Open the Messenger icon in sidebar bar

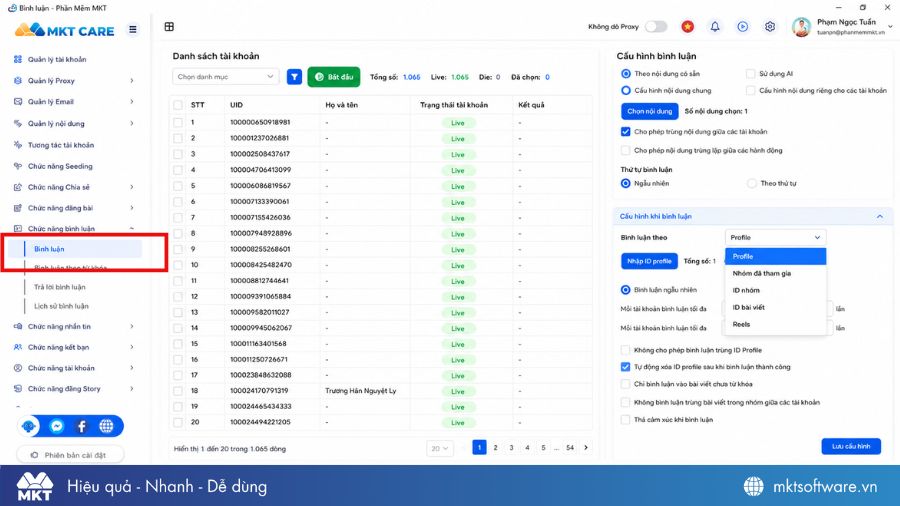tap(56, 426)
